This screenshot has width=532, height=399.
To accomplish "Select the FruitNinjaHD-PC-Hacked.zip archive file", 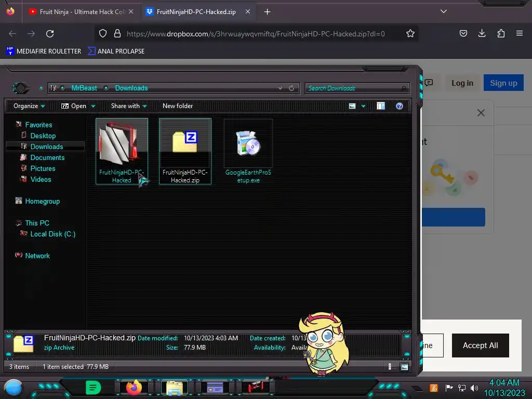I will (x=185, y=151).
